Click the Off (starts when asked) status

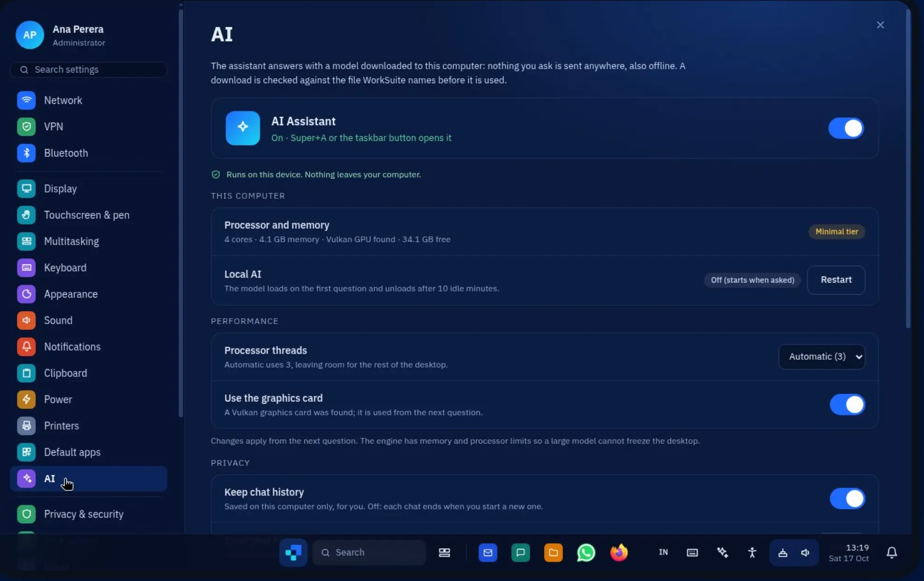tap(752, 280)
